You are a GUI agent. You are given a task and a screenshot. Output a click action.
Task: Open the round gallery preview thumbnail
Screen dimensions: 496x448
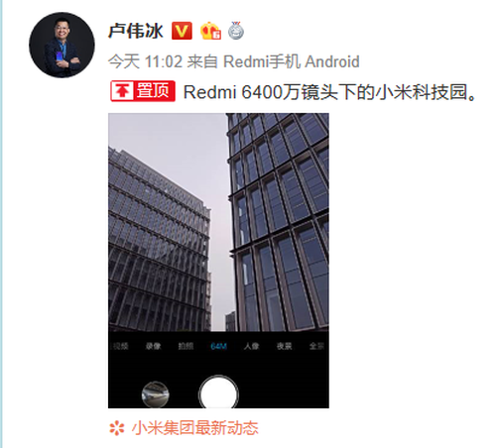(156, 393)
